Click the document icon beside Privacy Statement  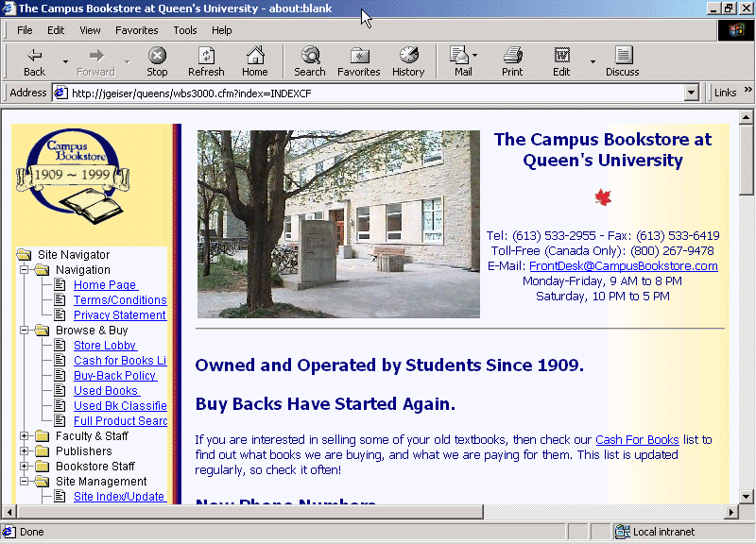pyautogui.click(x=60, y=314)
